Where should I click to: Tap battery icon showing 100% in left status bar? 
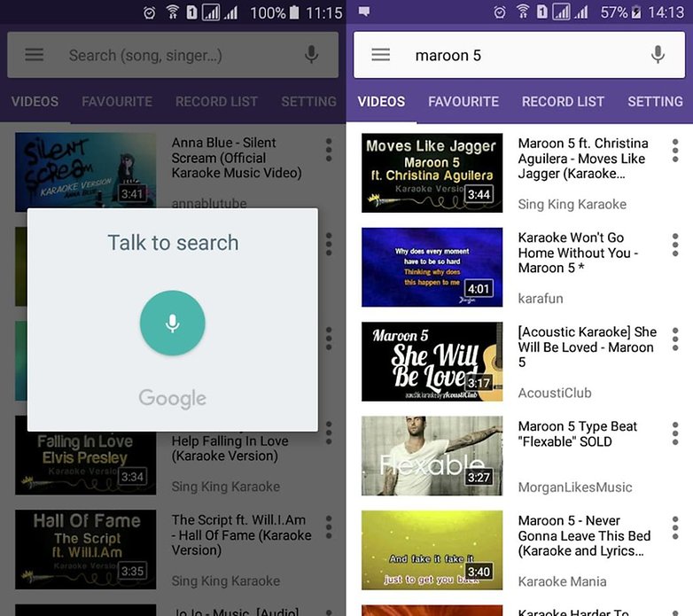coord(294,12)
